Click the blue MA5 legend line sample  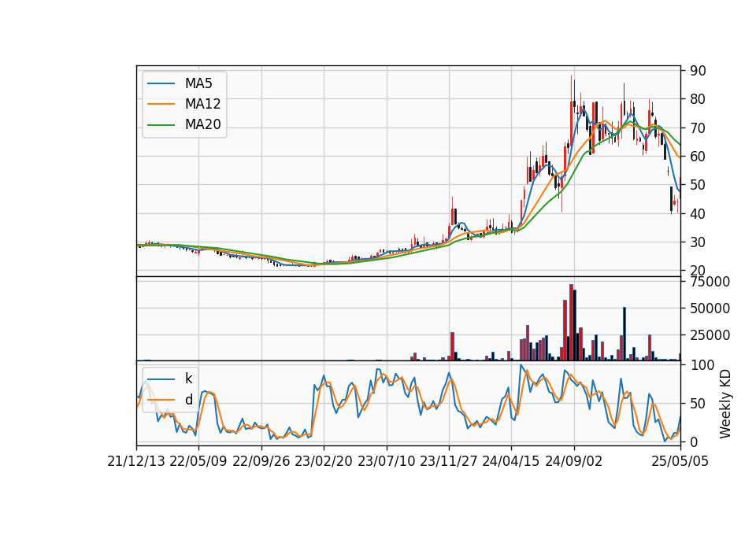161,83
